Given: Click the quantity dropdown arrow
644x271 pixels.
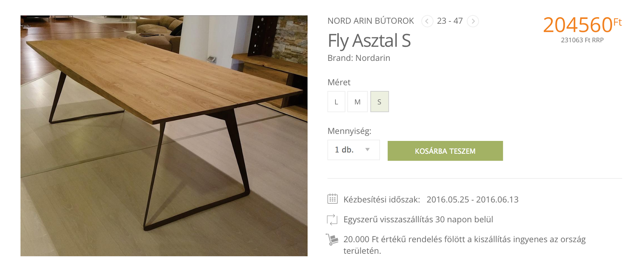Looking at the screenshot, I should pos(367,150).
